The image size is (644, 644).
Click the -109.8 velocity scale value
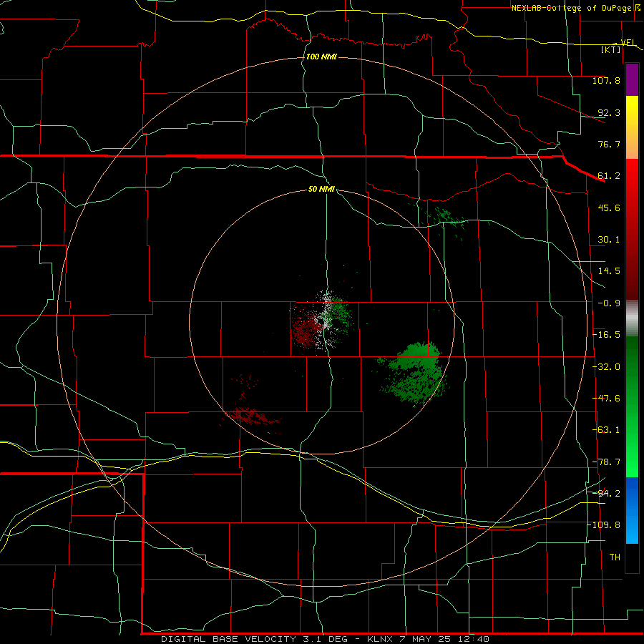click(605, 525)
